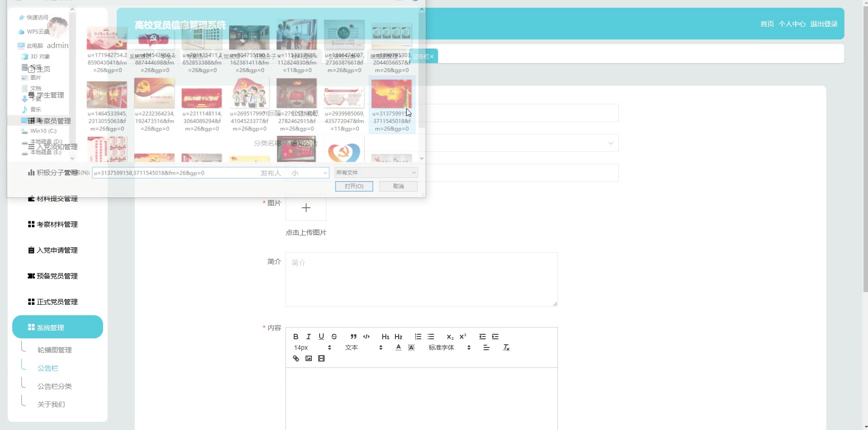Focus the 简介 text area
This screenshot has width=868, height=430.
click(x=421, y=279)
